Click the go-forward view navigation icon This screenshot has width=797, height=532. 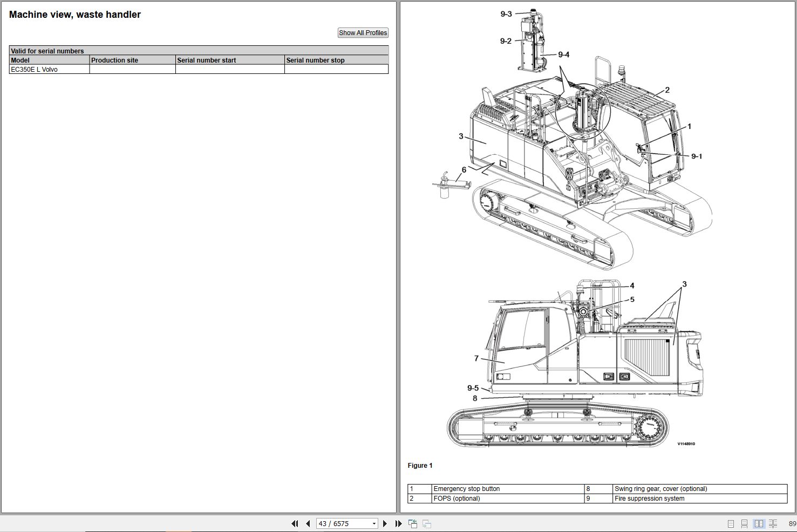point(427,523)
